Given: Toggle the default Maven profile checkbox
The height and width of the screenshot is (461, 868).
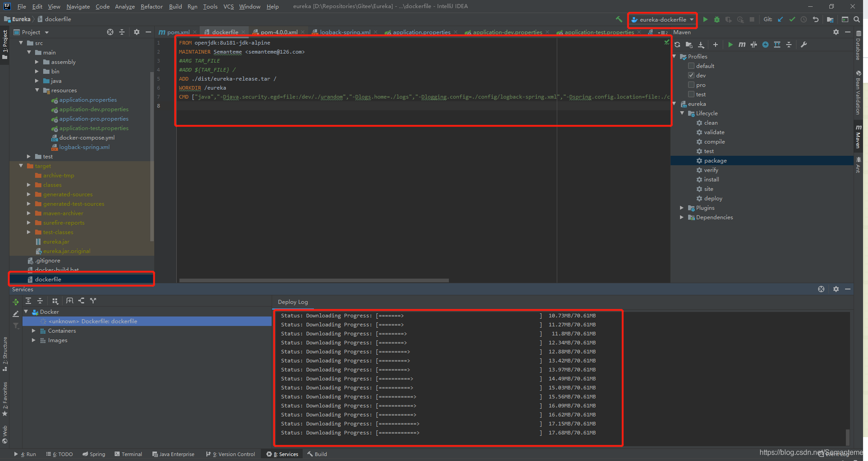Looking at the screenshot, I should click(691, 66).
